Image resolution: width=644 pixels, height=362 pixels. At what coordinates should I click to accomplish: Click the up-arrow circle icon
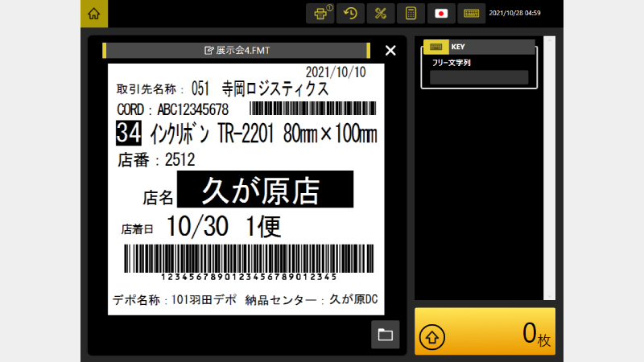pyautogui.click(x=432, y=337)
